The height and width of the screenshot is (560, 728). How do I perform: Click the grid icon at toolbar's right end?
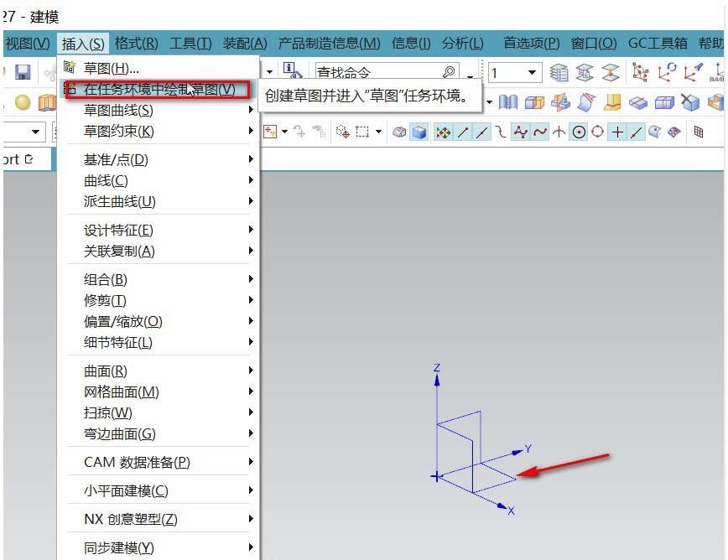pyautogui.click(x=699, y=132)
